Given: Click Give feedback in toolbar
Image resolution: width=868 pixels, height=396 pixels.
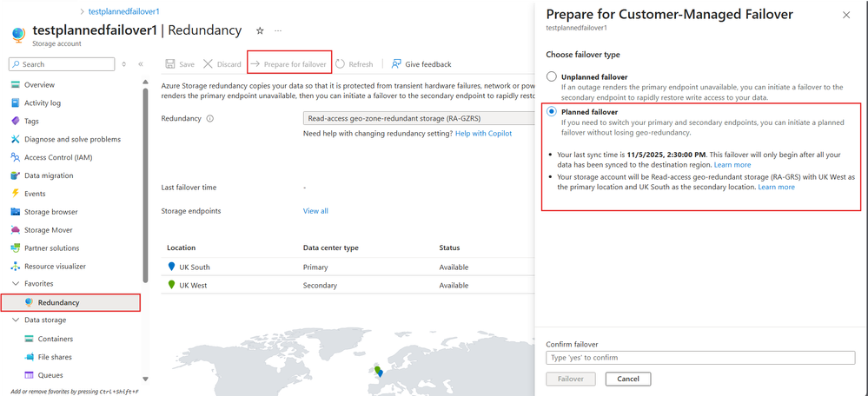Looking at the screenshot, I should pyautogui.click(x=421, y=64).
